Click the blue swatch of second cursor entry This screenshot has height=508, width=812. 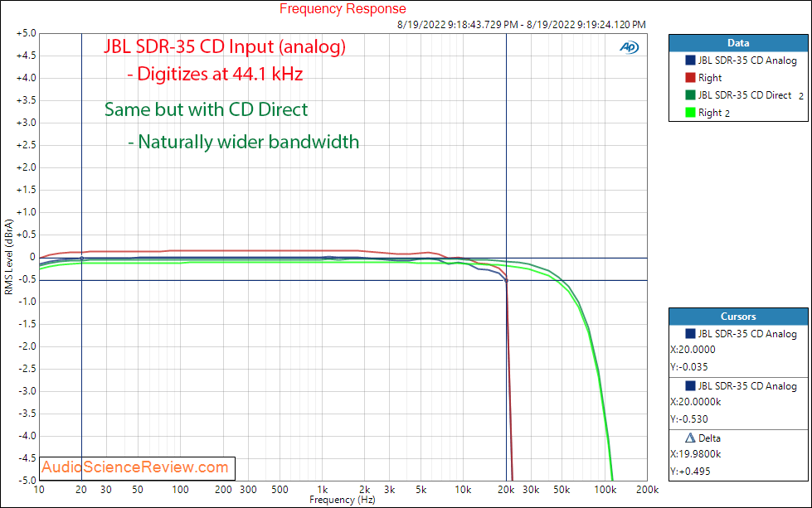point(690,385)
